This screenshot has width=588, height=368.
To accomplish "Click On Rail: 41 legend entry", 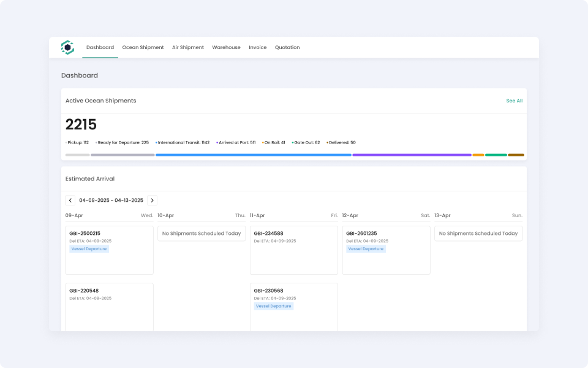I will click(274, 143).
